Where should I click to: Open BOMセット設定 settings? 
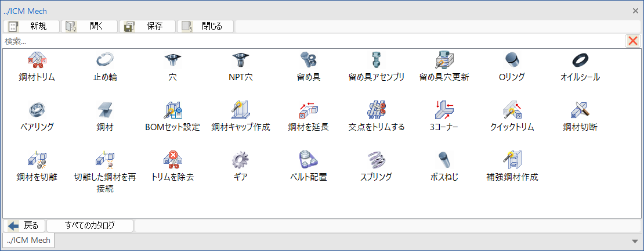click(173, 110)
